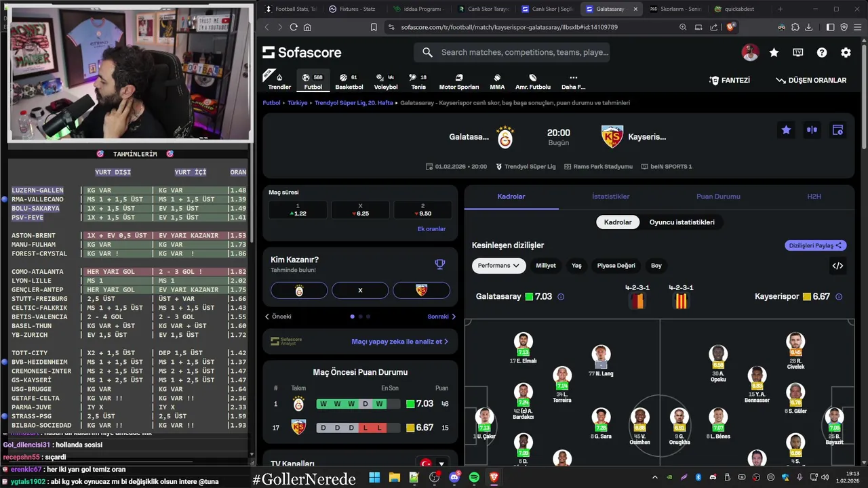This screenshot has height=488, width=868.
Task: Vote Galatasaray to win
Action: point(299,290)
